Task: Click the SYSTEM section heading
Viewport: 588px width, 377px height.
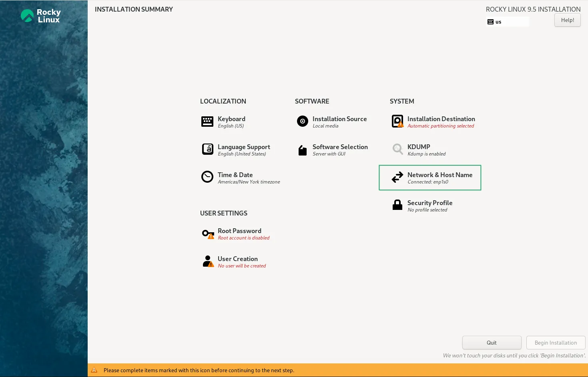Action: coord(402,101)
